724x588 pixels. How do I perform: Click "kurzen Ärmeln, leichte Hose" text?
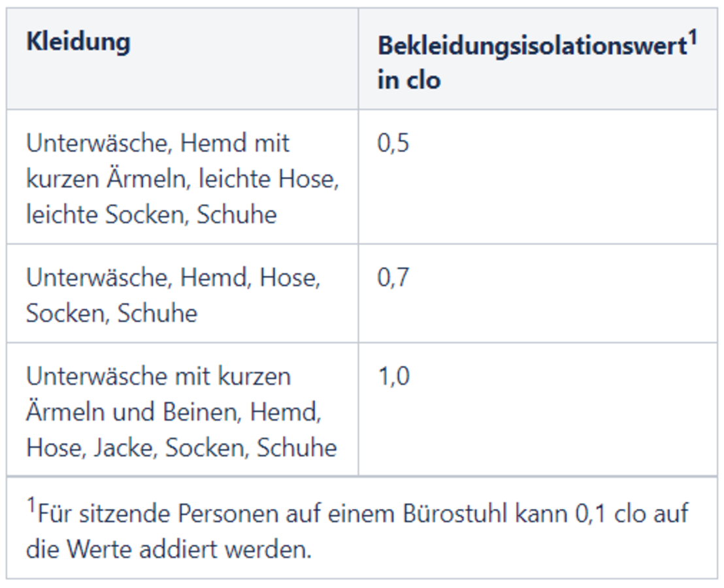[x=182, y=179]
